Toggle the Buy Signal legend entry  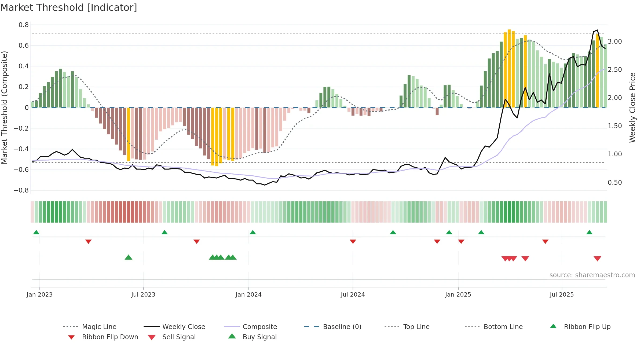click(252, 337)
